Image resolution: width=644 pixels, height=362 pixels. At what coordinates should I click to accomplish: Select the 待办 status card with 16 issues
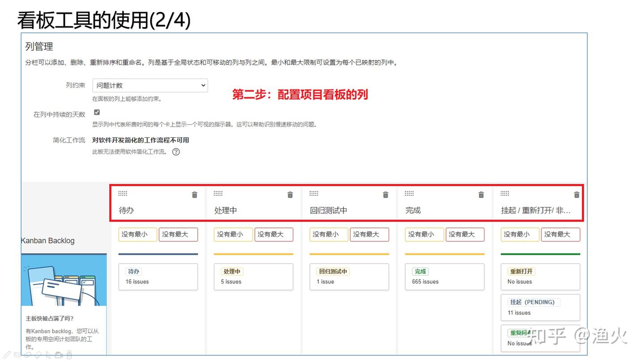pos(158,277)
